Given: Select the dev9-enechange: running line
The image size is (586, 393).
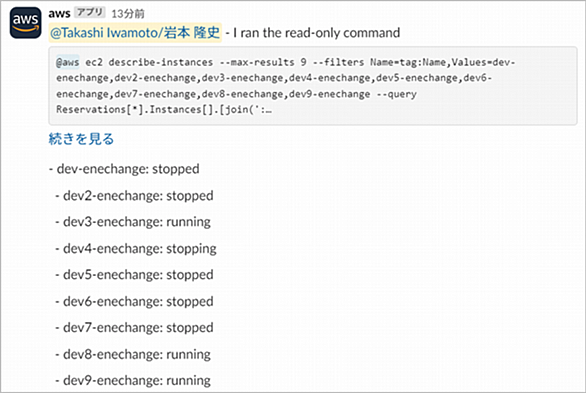Looking at the screenshot, I should click(x=133, y=380).
